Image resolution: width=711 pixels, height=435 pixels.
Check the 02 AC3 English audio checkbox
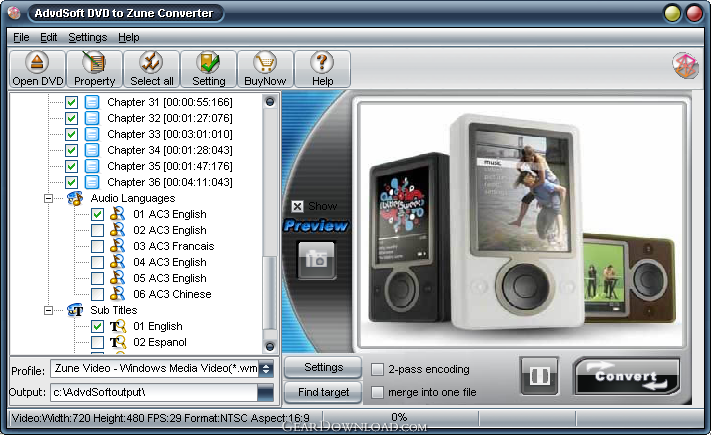pos(97,230)
